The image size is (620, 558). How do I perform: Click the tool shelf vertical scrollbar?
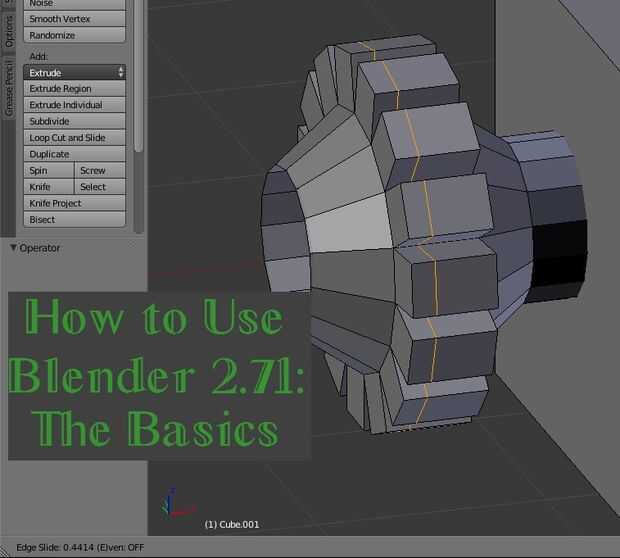[138, 75]
